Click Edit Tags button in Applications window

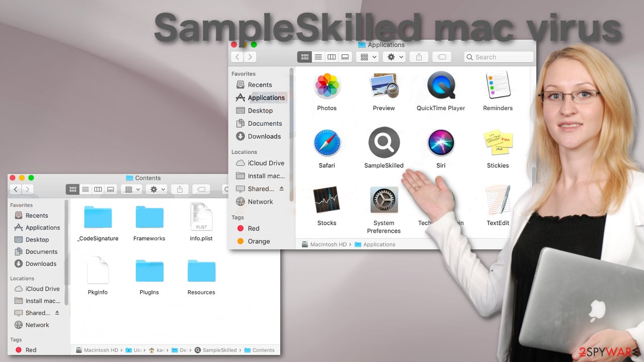[x=441, y=57]
